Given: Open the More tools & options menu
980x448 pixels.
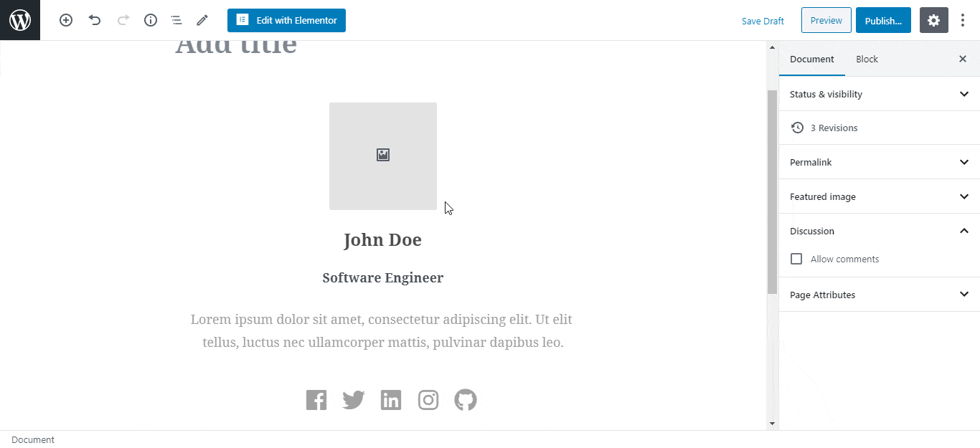Looking at the screenshot, I should point(963,20).
